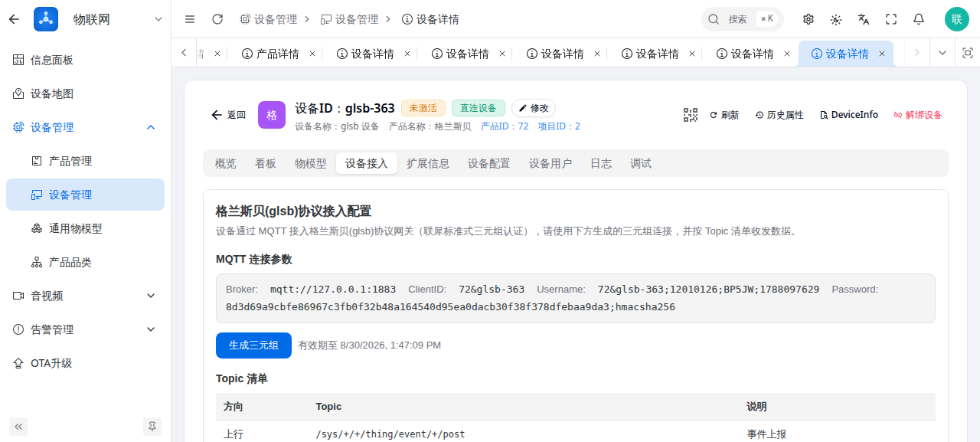Expand the 音视频 sidebar group
This screenshot has width=980, height=442.
85,296
